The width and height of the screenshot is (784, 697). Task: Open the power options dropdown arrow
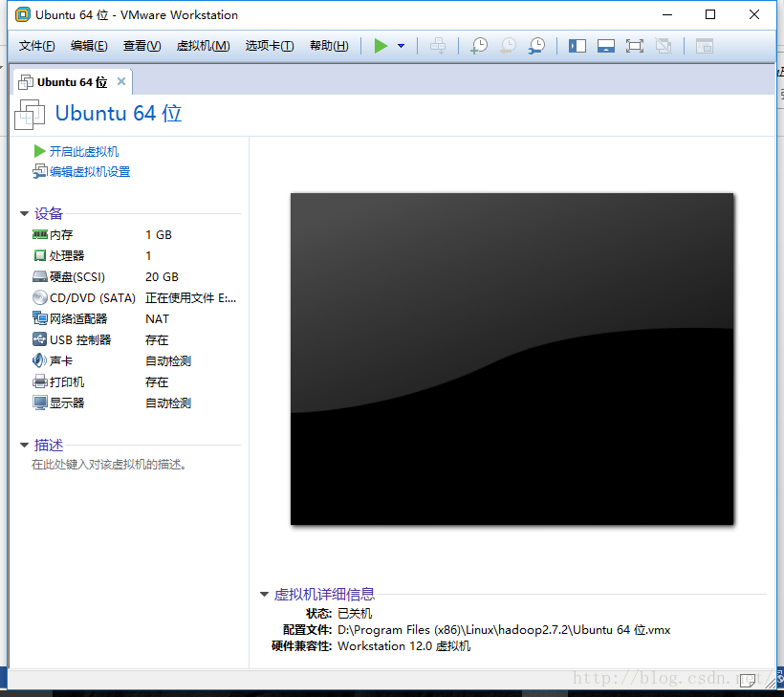pos(401,46)
